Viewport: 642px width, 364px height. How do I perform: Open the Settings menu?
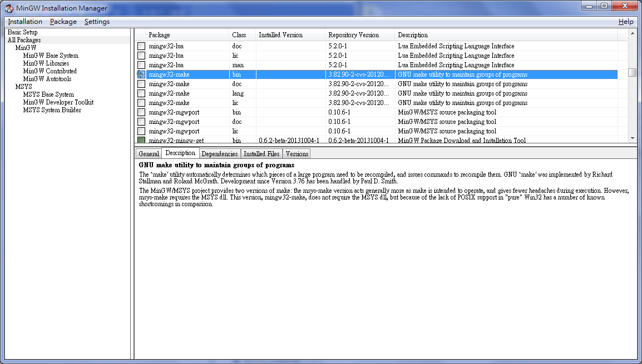pos(97,22)
